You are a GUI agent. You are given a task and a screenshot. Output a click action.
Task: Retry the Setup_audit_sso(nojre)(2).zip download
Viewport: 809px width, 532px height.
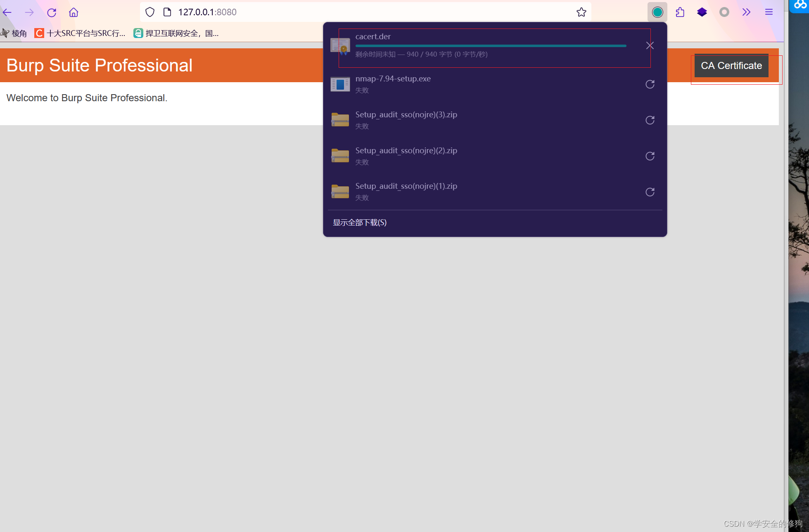650,156
